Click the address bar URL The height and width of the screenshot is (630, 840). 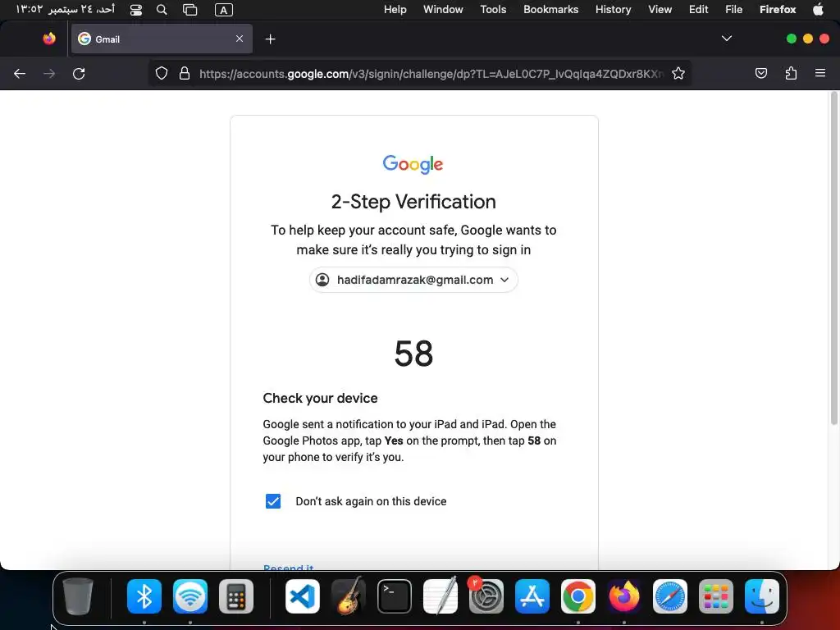pyautogui.click(x=431, y=73)
